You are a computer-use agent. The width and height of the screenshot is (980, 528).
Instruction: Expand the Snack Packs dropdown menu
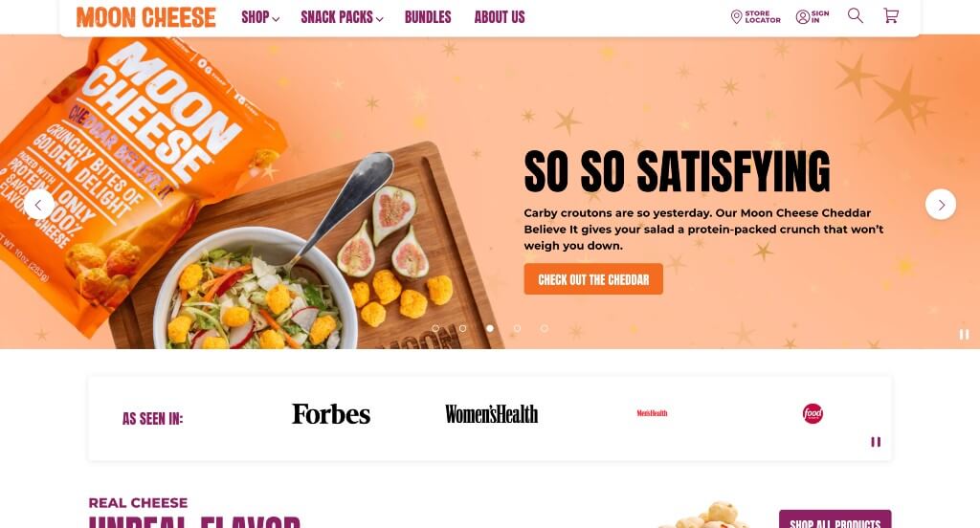342,17
